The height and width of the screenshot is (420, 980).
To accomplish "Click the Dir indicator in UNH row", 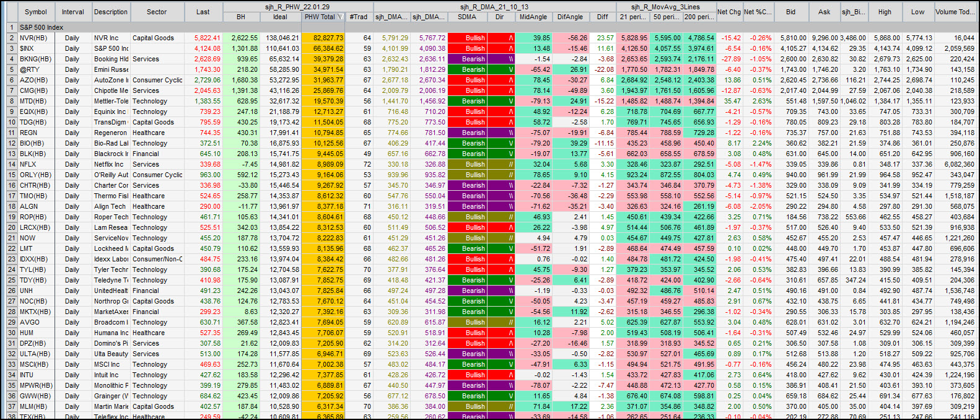I will pyautogui.click(x=501, y=291).
